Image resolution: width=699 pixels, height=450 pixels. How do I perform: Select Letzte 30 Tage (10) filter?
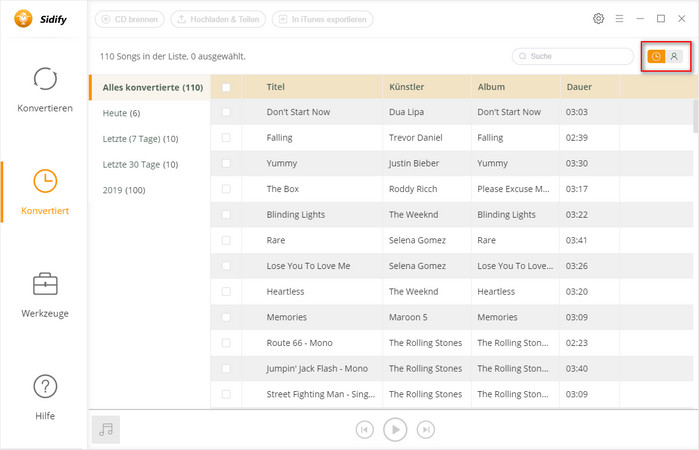pos(140,165)
